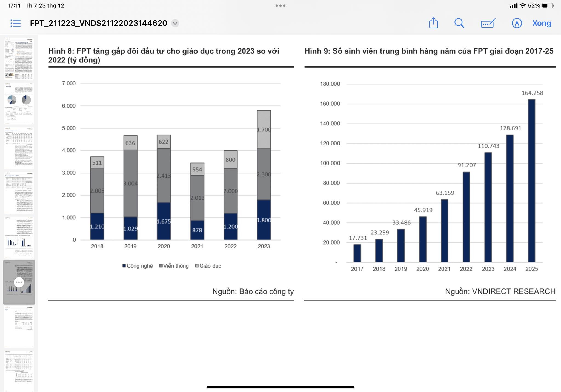The image size is (561, 392).
Task: Tap the 800 label in 2022 stacked bar
Action: (230, 160)
